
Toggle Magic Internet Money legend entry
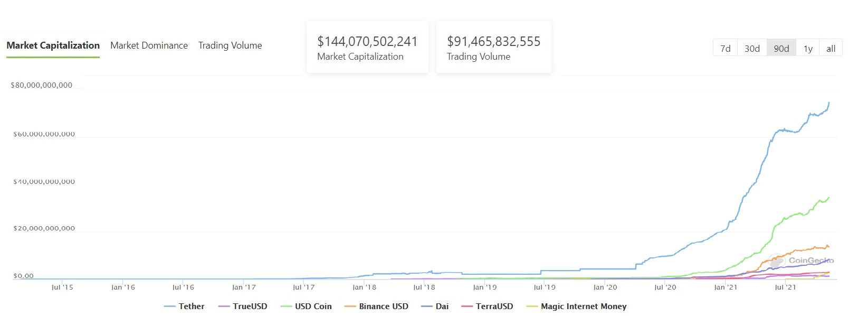click(576, 306)
